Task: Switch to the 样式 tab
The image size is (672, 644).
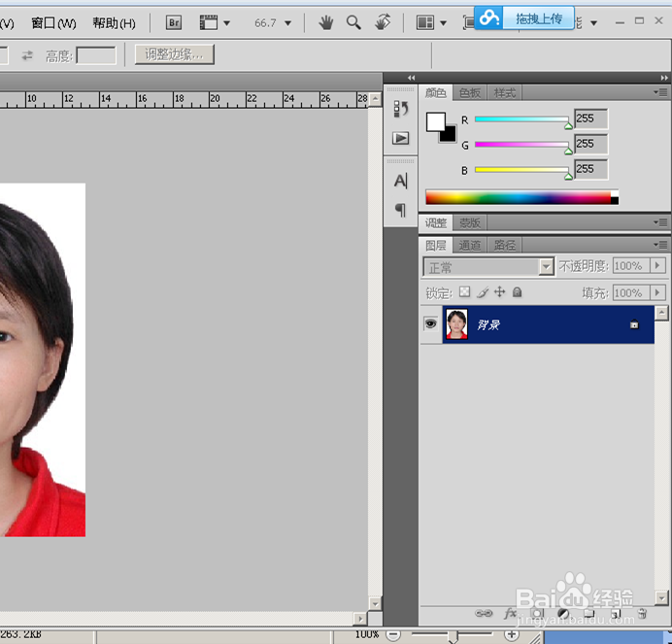Action: tap(504, 92)
